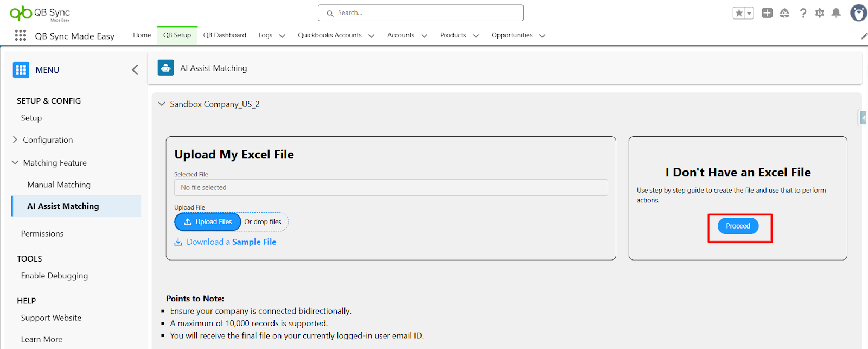
Task: Open the Help question mark icon
Action: [x=803, y=13]
